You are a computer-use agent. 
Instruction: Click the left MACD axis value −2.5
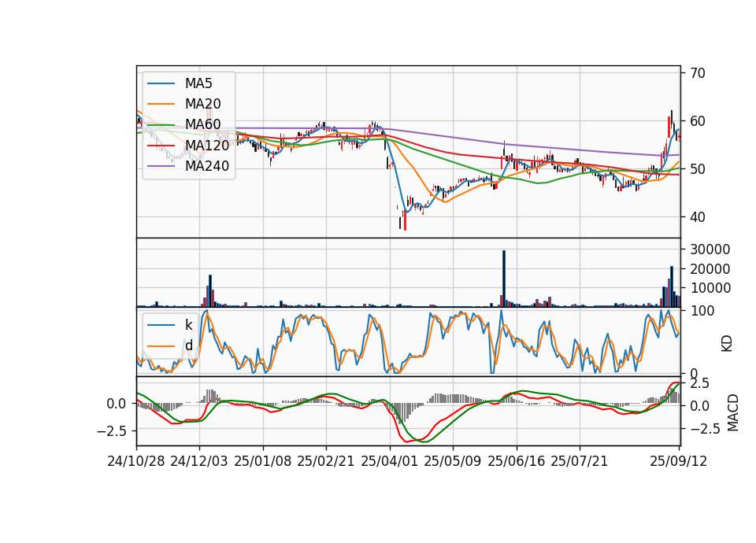(x=112, y=430)
